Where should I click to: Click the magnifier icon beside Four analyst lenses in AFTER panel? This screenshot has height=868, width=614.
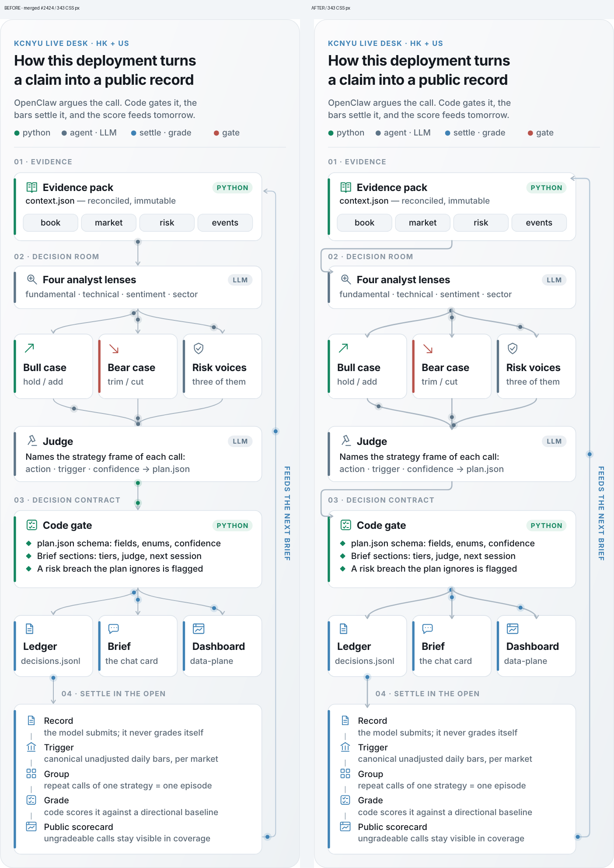pyautogui.click(x=345, y=279)
